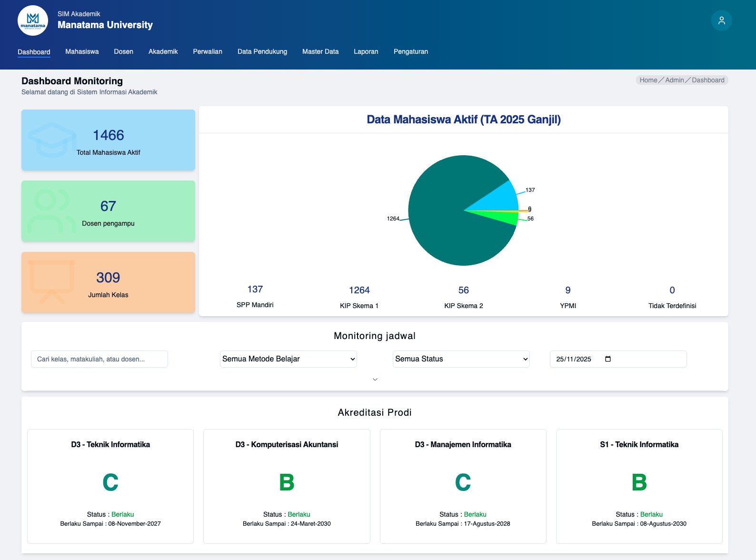
Task: Select the Laporan menu item
Action: click(366, 51)
